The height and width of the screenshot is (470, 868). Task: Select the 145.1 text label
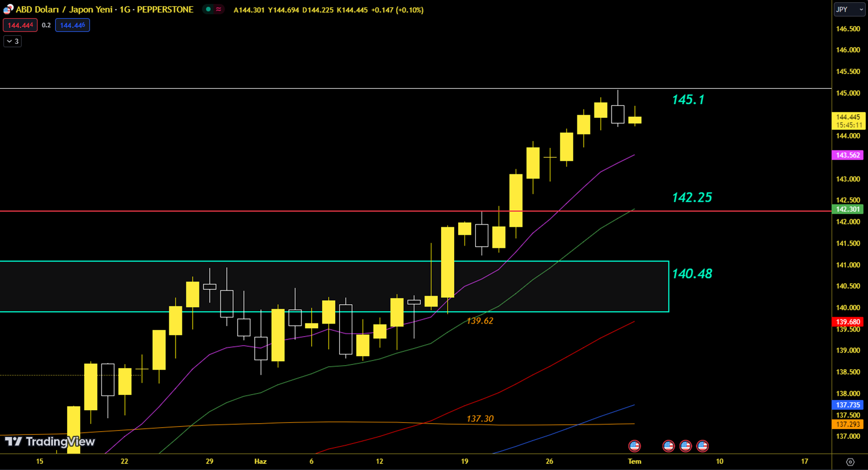tap(688, 100)
